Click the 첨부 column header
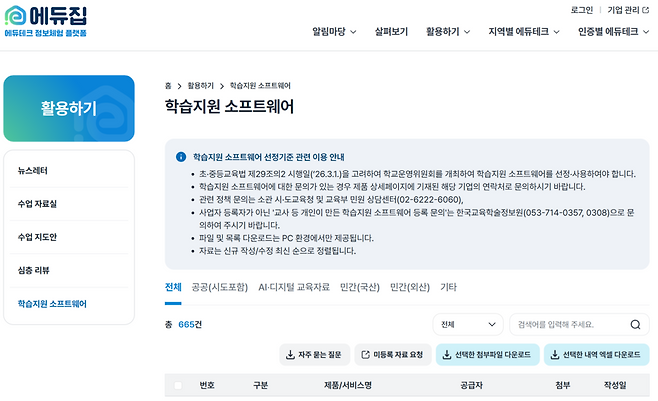The image size is (658, 401). click(x=563, y=385)
